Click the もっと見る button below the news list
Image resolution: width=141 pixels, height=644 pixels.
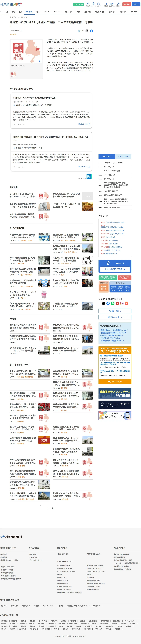[x=51, y=508]
